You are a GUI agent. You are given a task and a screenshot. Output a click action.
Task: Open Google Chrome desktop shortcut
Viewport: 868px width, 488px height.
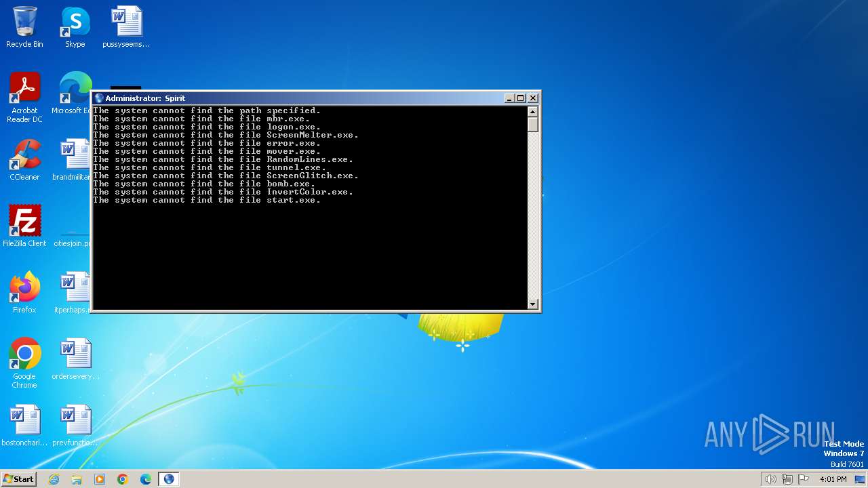coord(24,363)
